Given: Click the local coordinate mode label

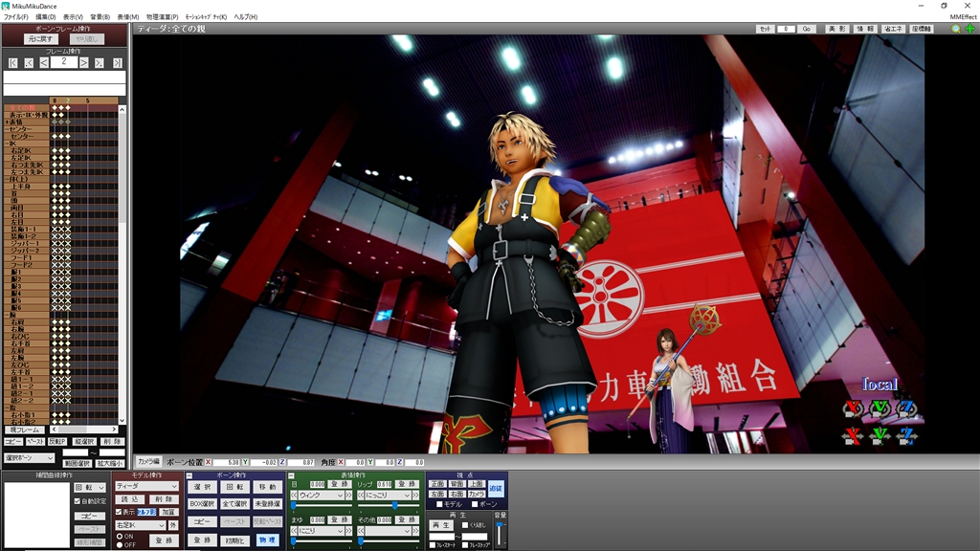Looking at the screenshot, I should click(x=880, y=385).
